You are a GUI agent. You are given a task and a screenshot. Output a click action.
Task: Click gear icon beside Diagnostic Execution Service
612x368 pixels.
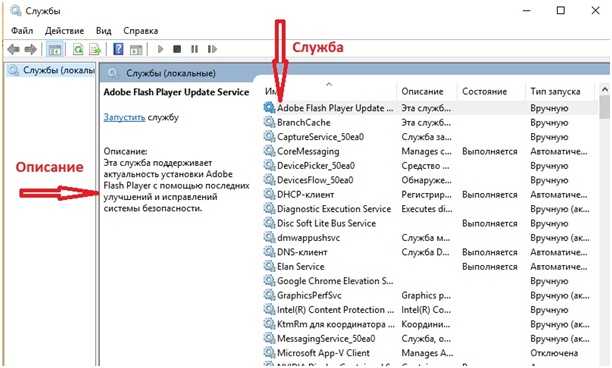tap(269, 208)
